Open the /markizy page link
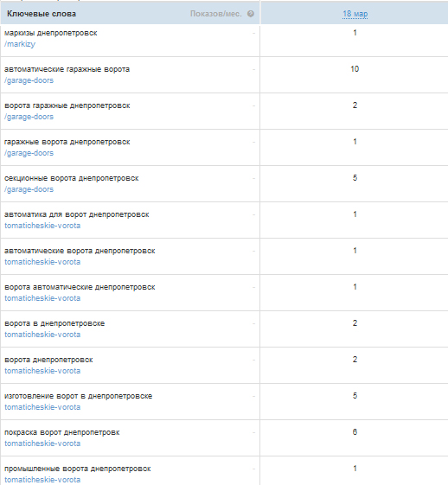The height and width of the screenshot is (485, 448). [20, 44]
